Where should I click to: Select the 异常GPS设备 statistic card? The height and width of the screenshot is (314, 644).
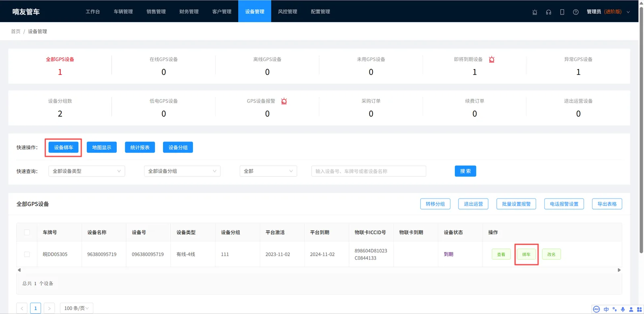(x=578, y=66)
